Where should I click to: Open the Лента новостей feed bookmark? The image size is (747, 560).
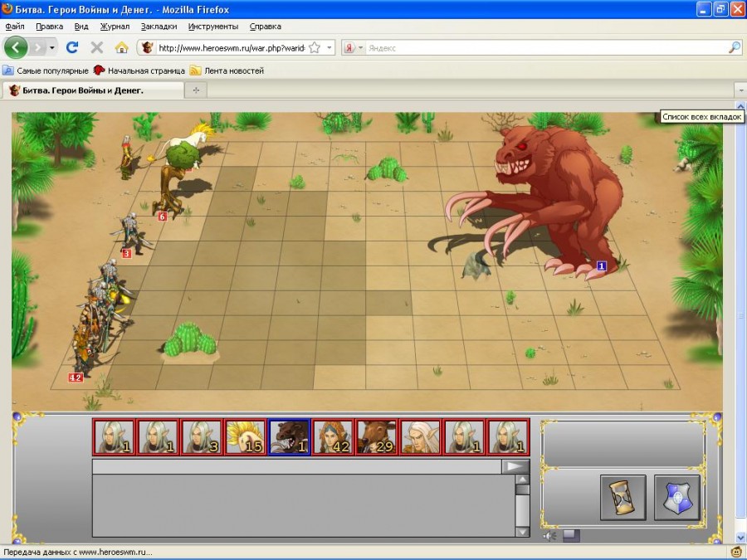[x=227, y=71]
